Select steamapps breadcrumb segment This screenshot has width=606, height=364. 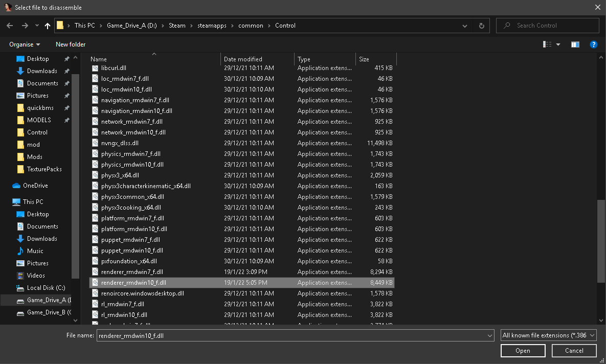212,26
